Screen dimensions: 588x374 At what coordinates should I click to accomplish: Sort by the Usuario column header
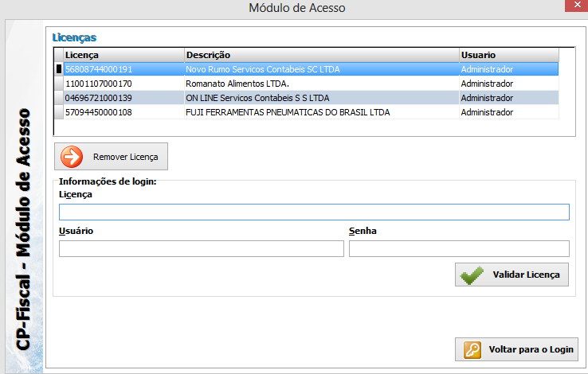pyautogui.click(x=509, y=55)
